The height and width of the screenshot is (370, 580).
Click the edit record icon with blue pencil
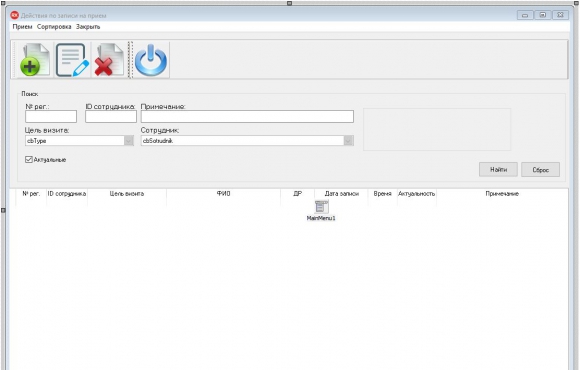pos(72,60)
